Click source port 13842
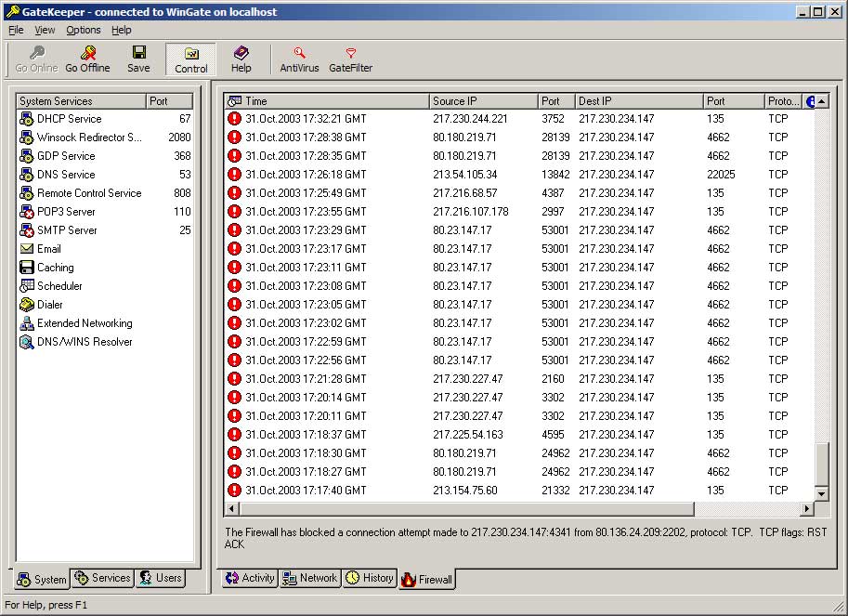This screenshot has width=848, height=616. pyautogui.click(x=555, y=174)
